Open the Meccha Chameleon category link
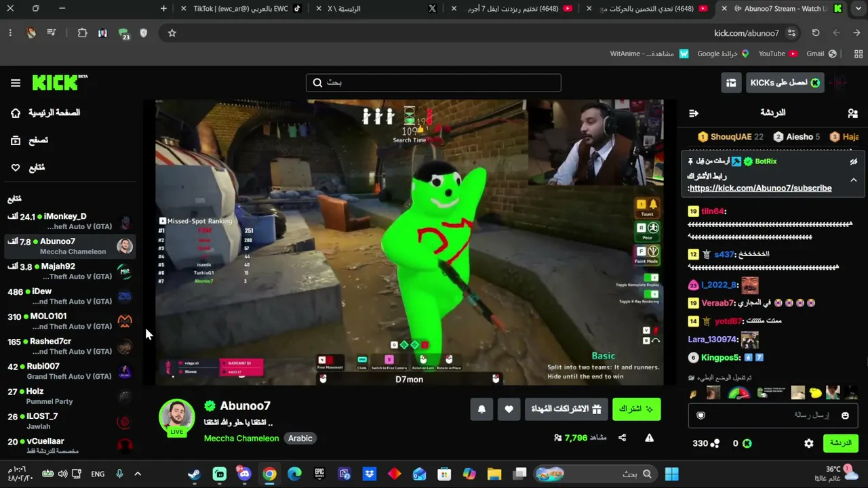Image resolution: width=868 pixels, height=488 pixels. pos(241,438)
